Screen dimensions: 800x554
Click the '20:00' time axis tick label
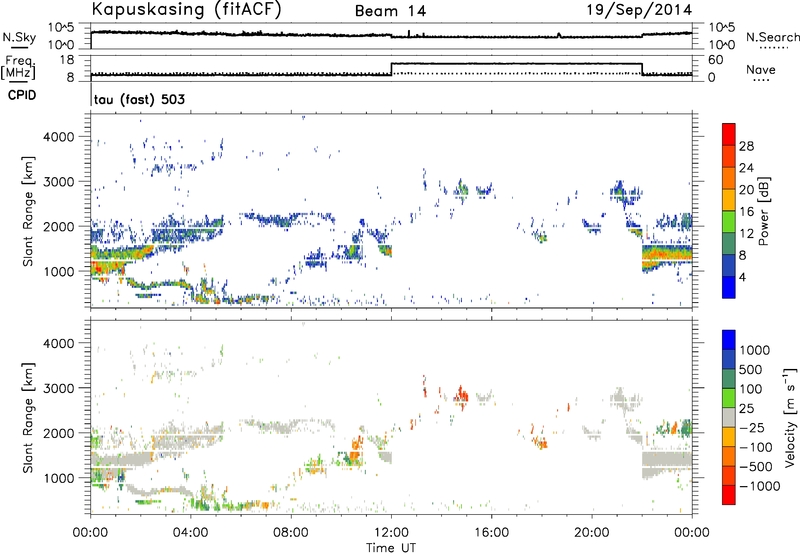coord(591,533)
